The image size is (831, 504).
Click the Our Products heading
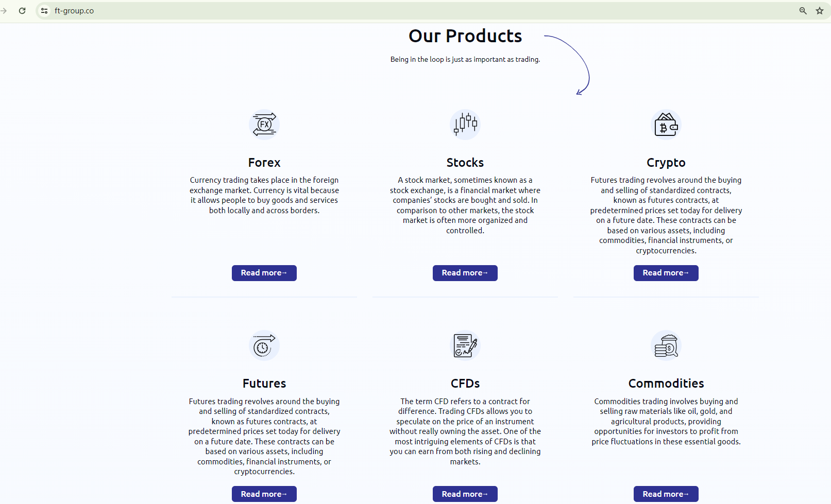click(465, 36)
